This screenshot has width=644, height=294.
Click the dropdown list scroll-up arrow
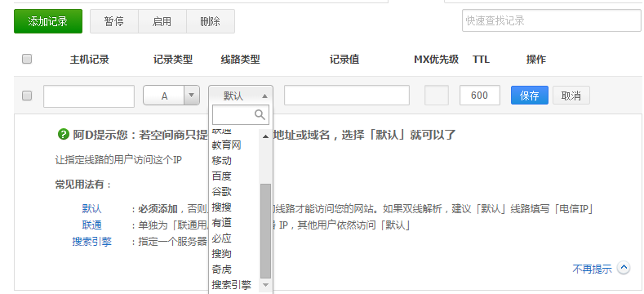(x=265, y=136)
